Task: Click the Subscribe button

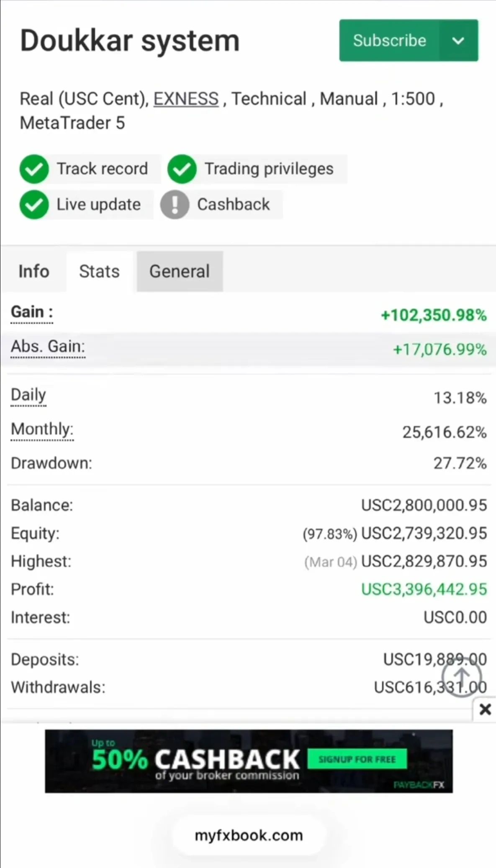Action: 389,41
